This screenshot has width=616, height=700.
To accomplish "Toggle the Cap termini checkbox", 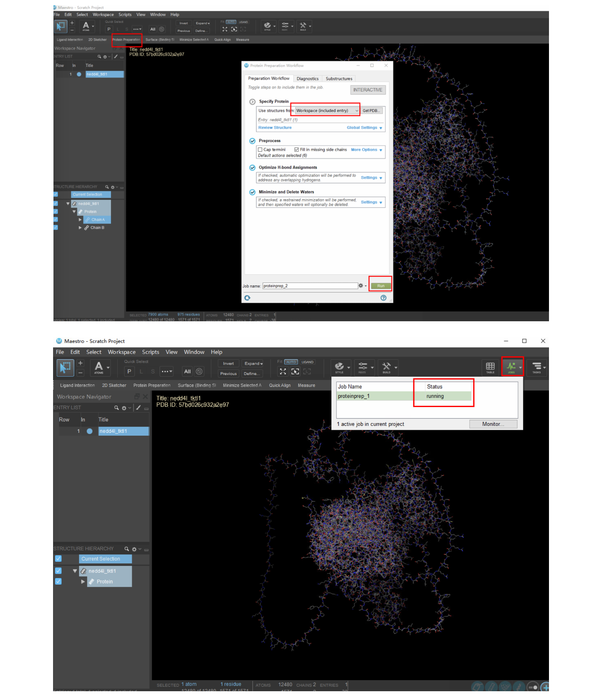I will click(260, 150).
